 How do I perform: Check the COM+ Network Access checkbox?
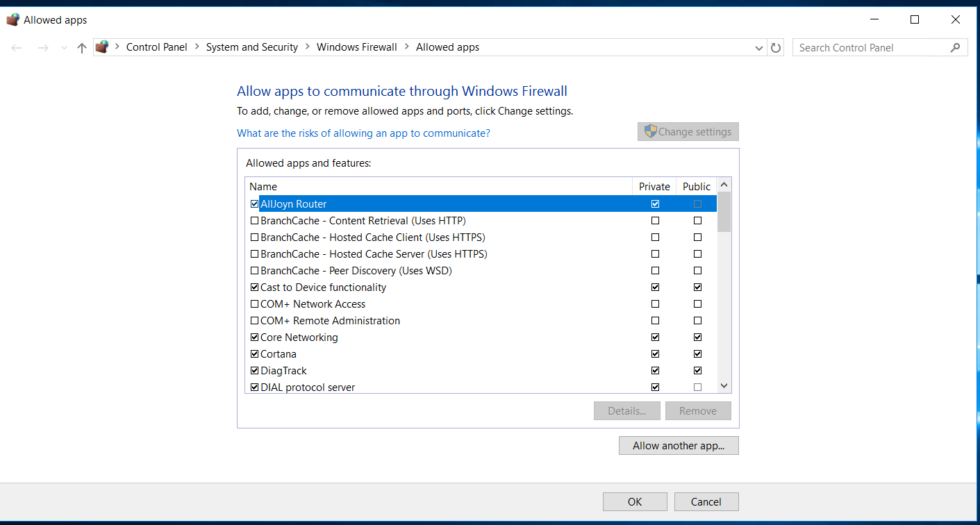254,304
